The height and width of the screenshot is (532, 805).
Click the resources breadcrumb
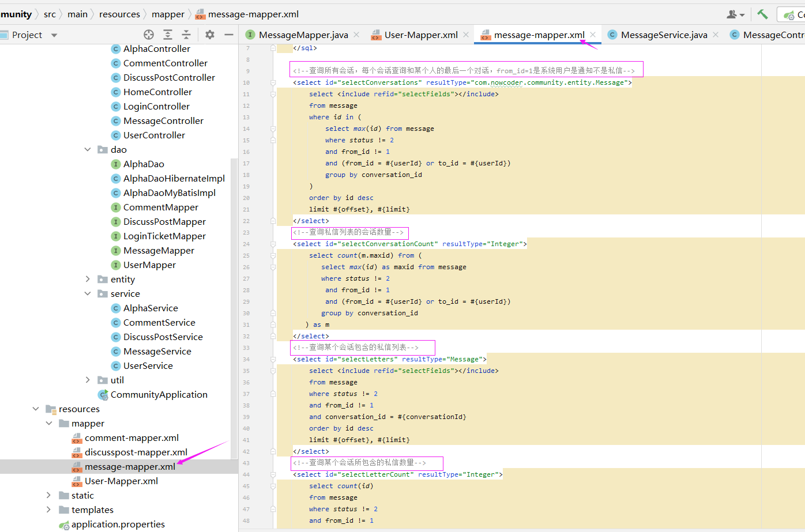[119, 14]
